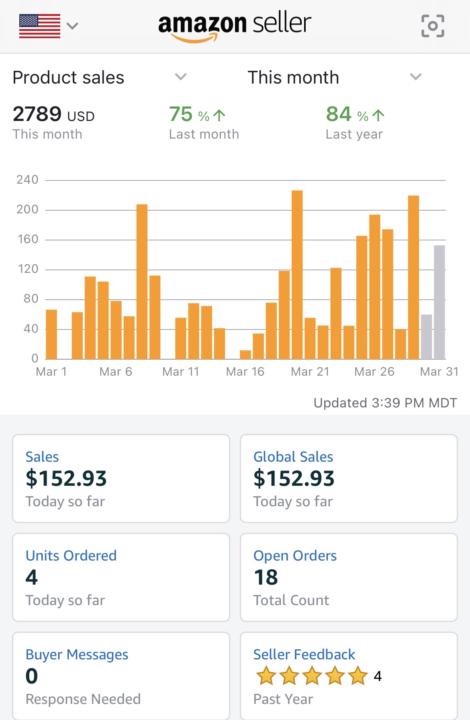Tap the 75% last month comparison

204,123
